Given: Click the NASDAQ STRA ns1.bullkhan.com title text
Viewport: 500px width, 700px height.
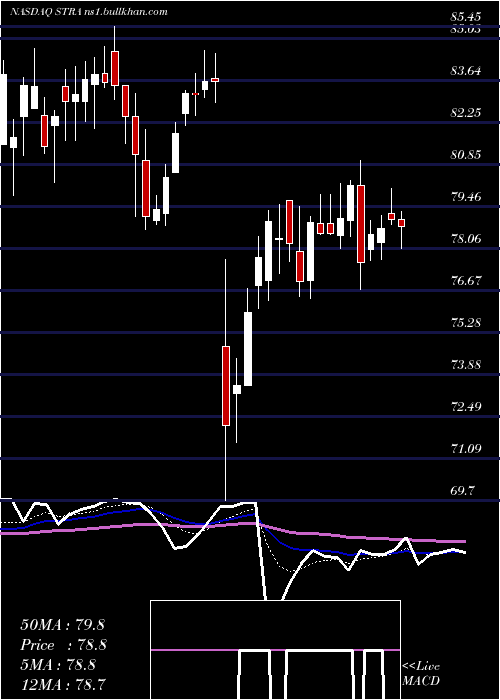Looking at the screenshot, I should (89, 12).
